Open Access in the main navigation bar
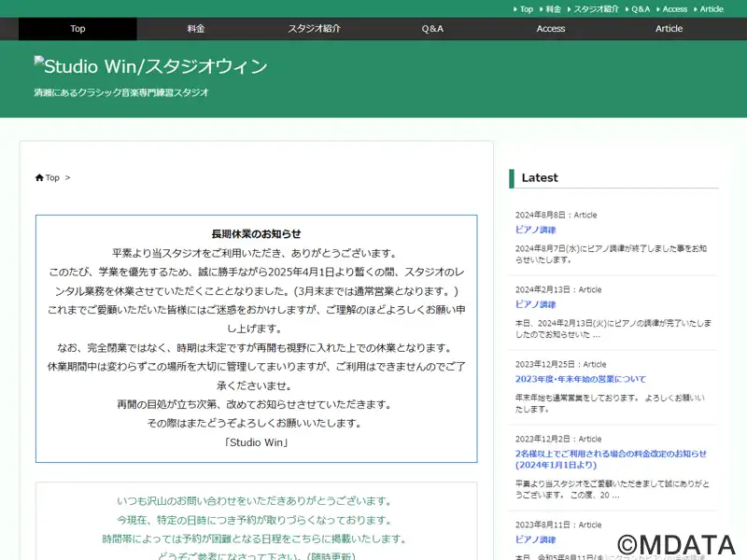The width and height of the screenshot is (747, 560). point(551,29)
